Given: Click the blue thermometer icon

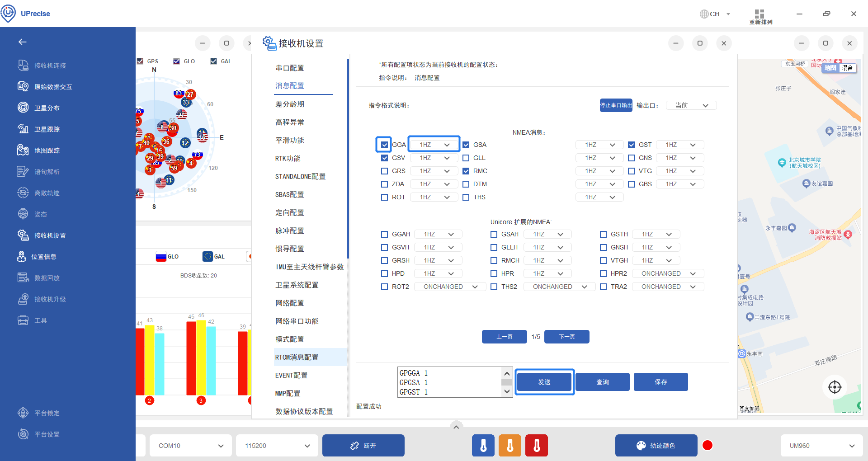Looking at the screenshot, I should 483,446.
